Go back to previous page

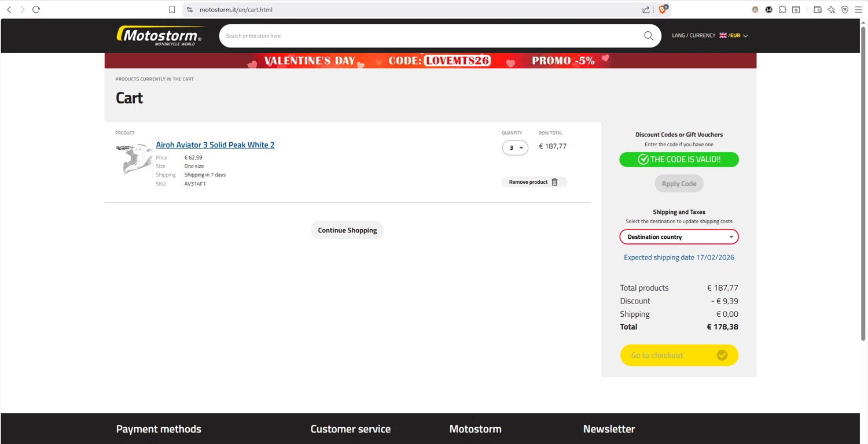pyautogui.click(x=9, y=9)
